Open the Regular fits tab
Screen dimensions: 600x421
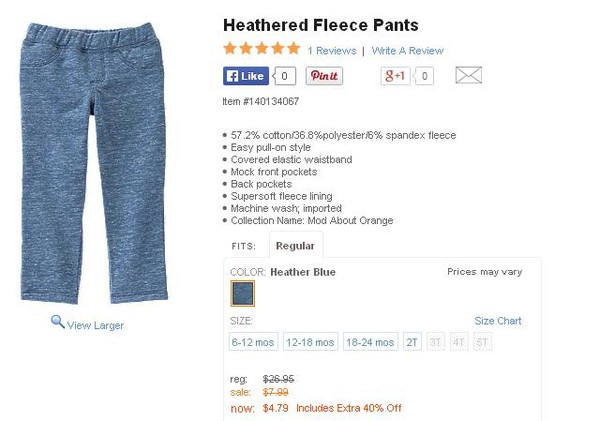coord(295,246)
